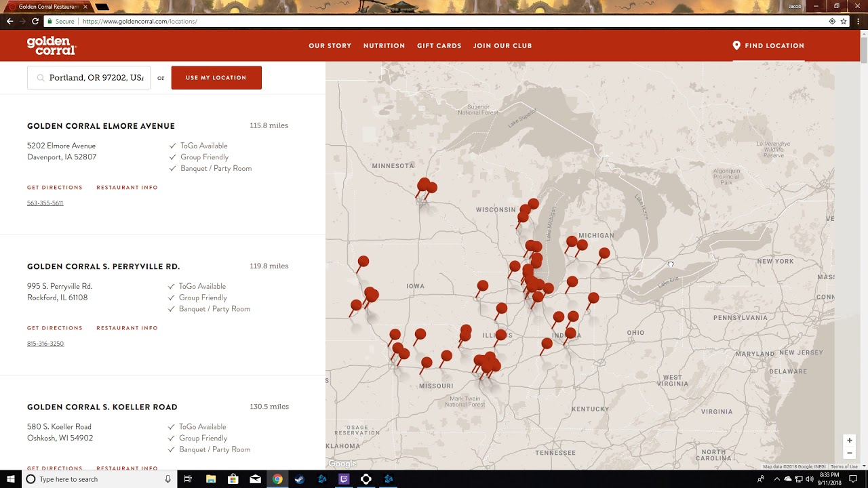Click the Golden Corral logo
The image size is (868, 488).
(x=52, y=45)
